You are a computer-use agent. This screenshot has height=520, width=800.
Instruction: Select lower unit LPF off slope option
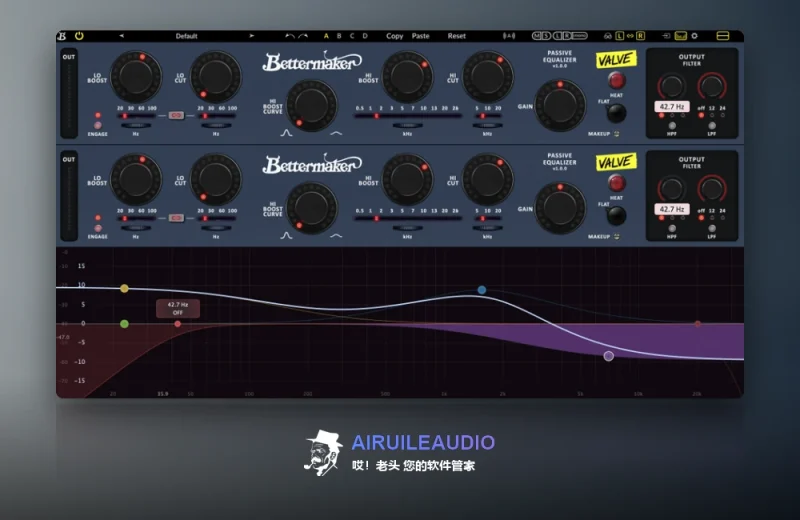click(701, 218)
